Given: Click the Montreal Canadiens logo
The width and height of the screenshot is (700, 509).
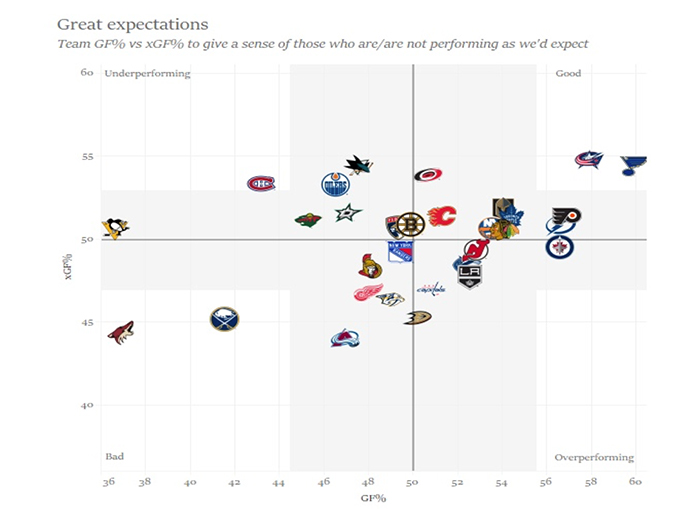Looking at the screenshot, I should pos(261,184).
